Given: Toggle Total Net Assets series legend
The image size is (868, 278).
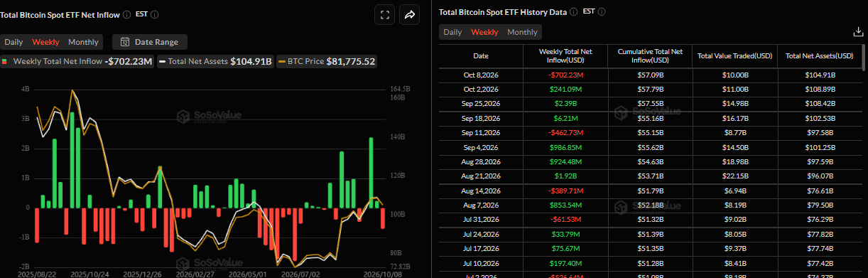Looking at the screenshot, I should [216, 62].
